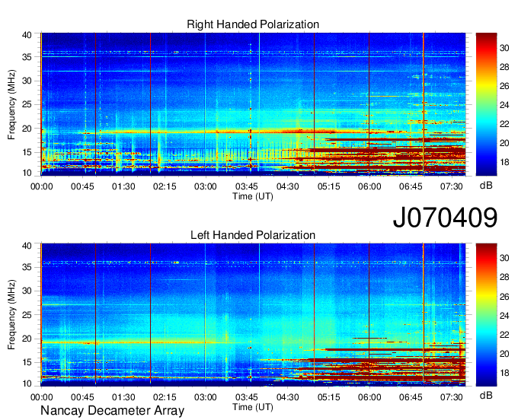
Task: Click the 28 dB tick on Left Handed colorbar
Action: [504, 278]
